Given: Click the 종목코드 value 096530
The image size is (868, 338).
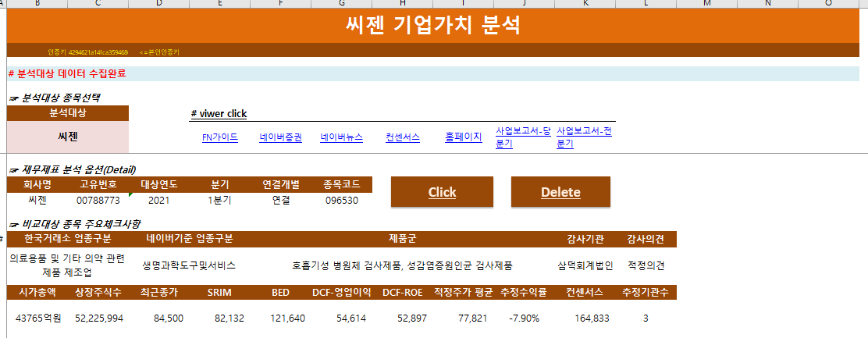Looking at the screenshot, I should pyautogui.click(x=342, y=201).
